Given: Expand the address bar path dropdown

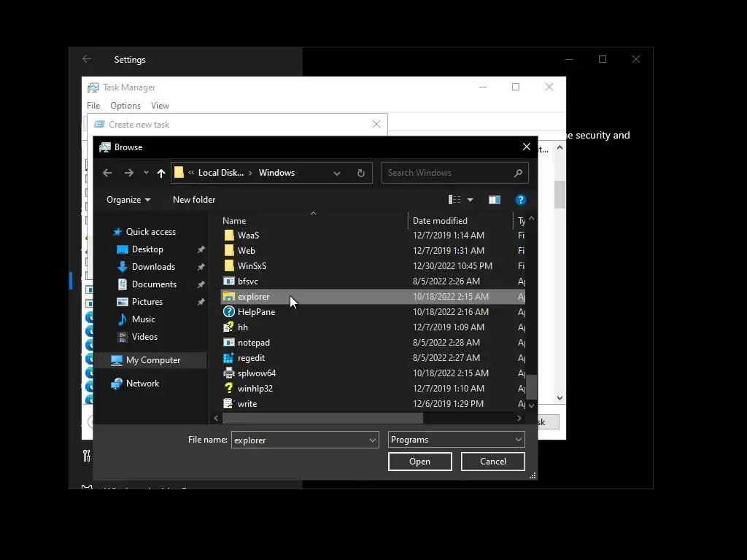Looking at the screenshot, I should click(337, 174).
